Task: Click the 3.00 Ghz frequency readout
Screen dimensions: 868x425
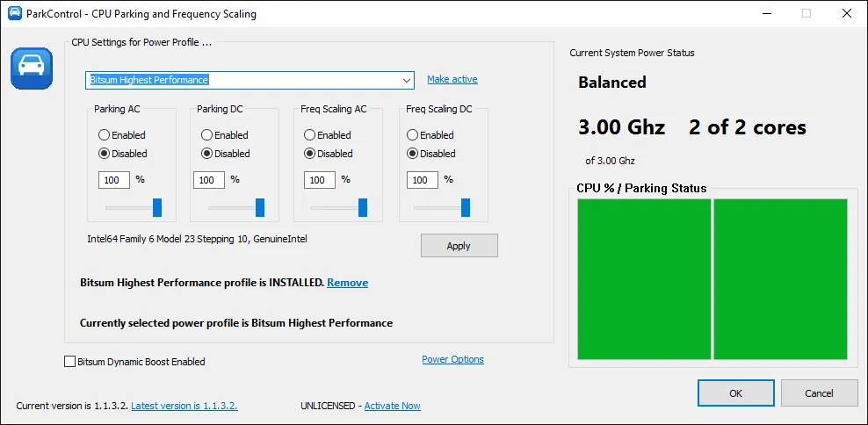Action: click(621, 127)
